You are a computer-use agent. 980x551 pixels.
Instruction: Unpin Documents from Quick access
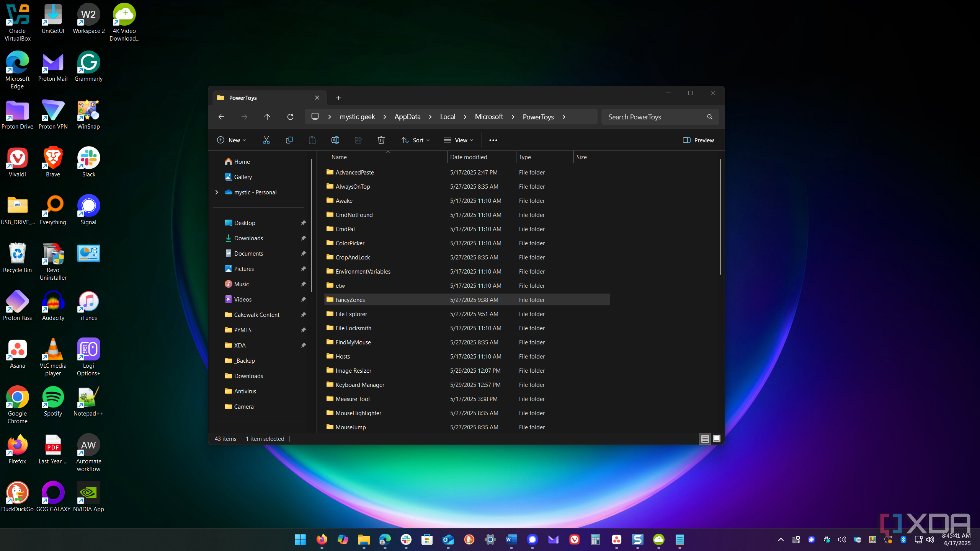click(303, 253)
